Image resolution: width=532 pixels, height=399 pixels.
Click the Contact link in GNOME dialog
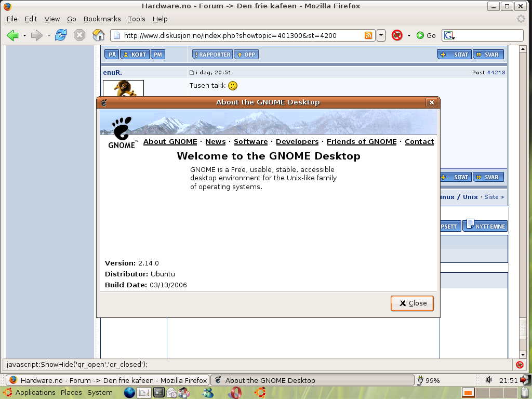(419, 141)
